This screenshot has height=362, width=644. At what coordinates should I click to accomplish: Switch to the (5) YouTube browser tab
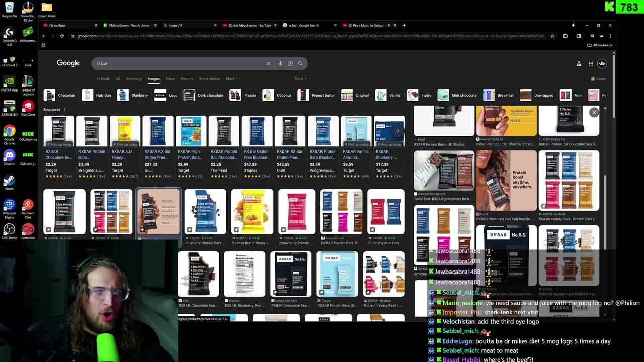pyautogui.click(x=69, y=25)
